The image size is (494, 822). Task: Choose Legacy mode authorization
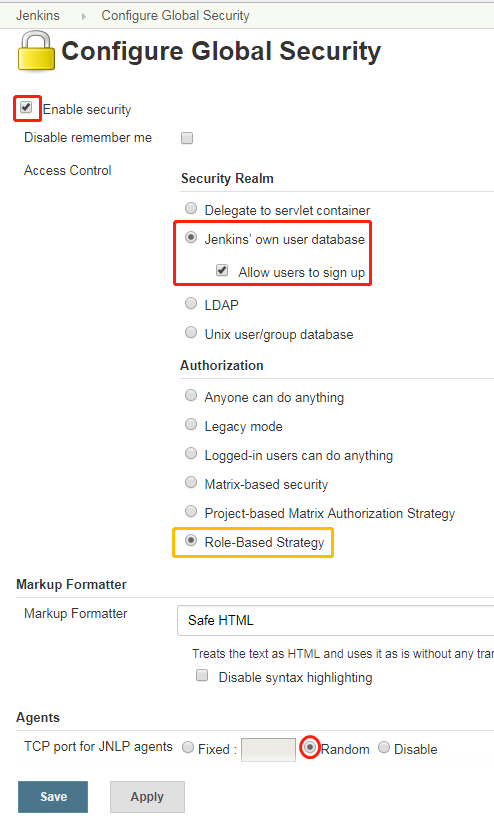click(191, 424)
